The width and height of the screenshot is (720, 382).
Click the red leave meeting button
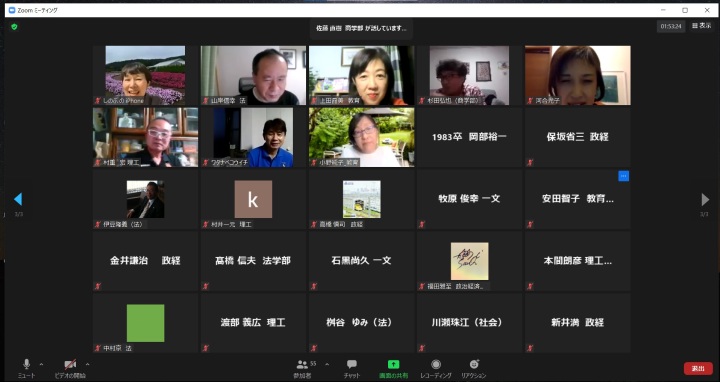coord(698,368)
